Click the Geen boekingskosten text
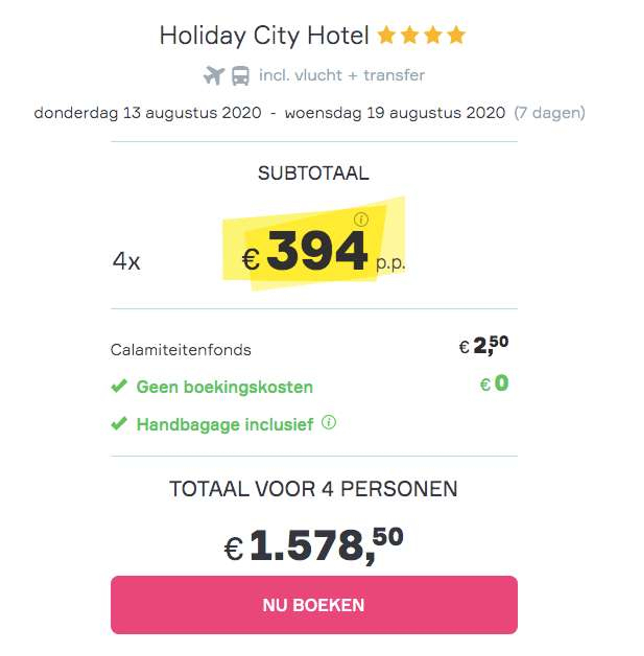Viewport: 644px width, 656px height. coord(225,387)
